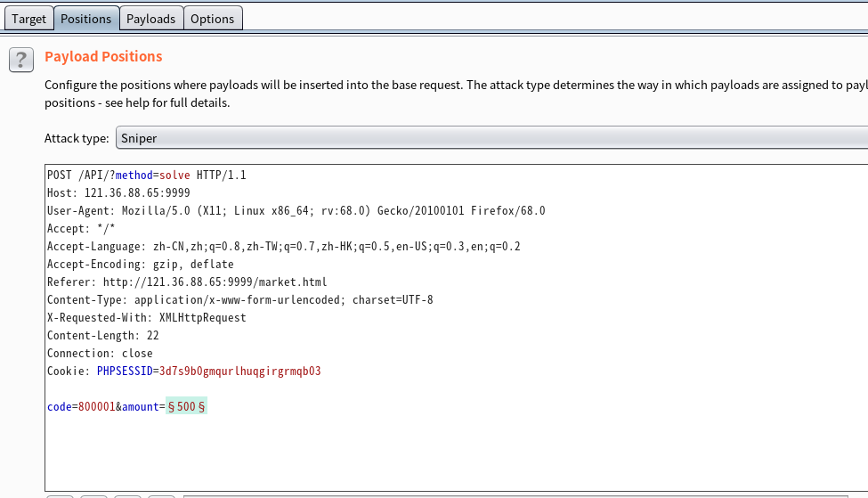This screenshot has height=498, width=868.
Task: Click the Host header line
Action: 118,193
